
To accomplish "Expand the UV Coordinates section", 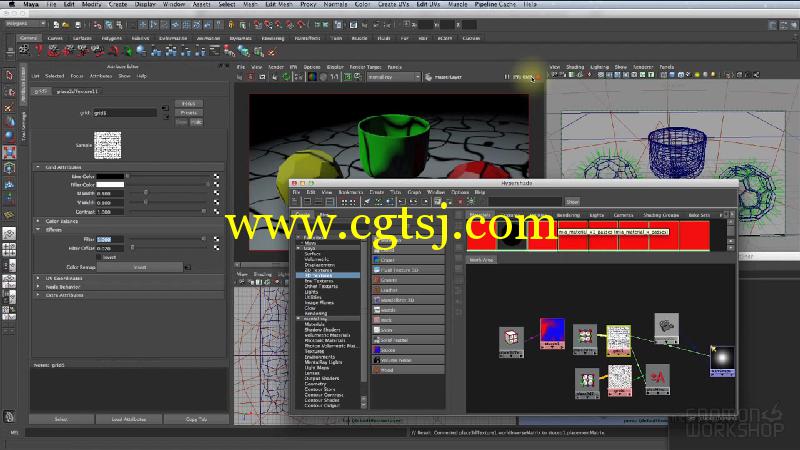I will [x=38, y=278].
